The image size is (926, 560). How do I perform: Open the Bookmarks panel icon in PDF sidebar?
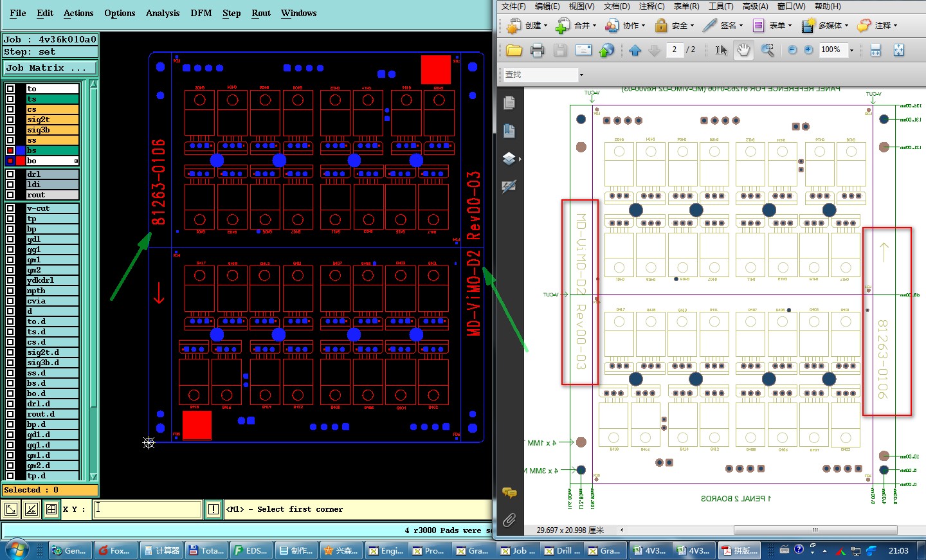(x=509, y=131)
